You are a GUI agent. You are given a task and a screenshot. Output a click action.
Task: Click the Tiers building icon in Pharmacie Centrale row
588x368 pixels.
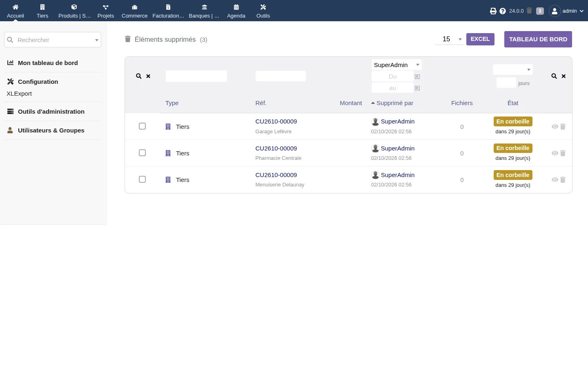click(168, 153)
